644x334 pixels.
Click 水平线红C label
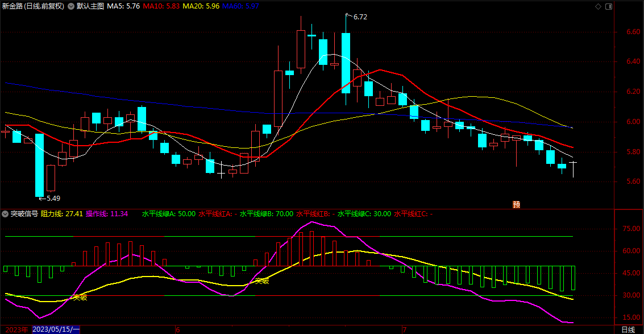[x=413, y=214]
